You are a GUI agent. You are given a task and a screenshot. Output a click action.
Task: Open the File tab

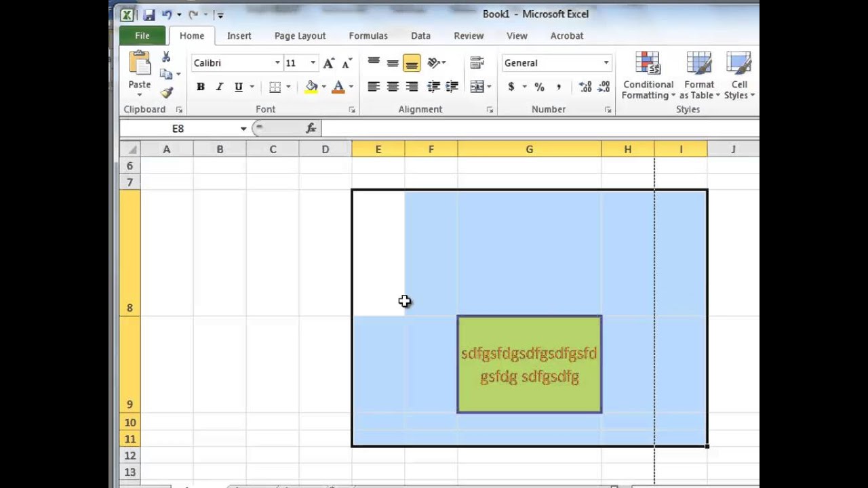point(142,36)
